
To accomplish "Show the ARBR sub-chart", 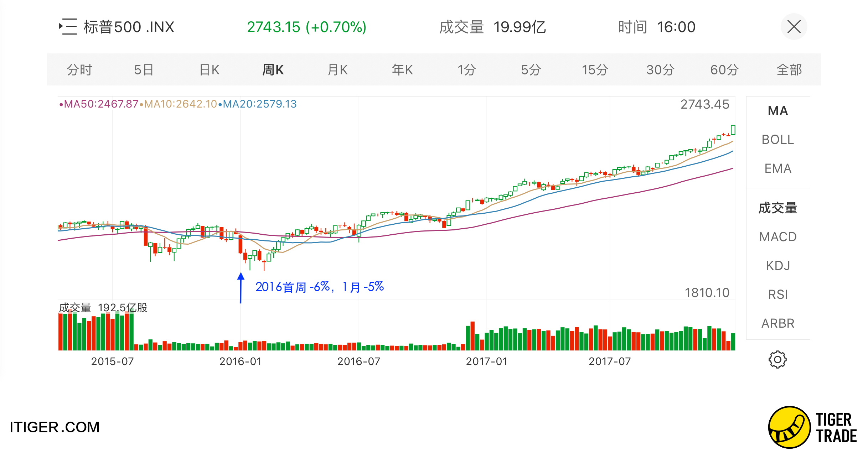I will 777,323.
